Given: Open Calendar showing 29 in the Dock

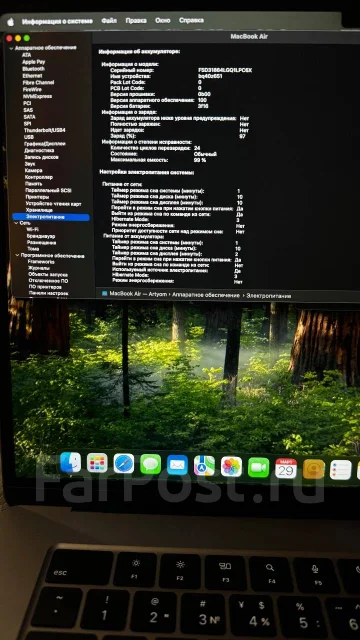Looking at the screenshot, I should coord(286,469).
